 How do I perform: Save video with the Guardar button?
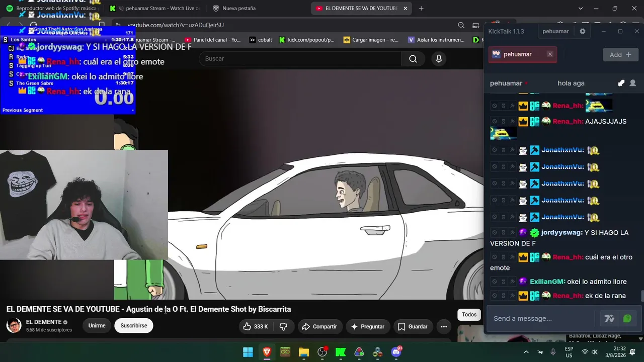pos(413,327)
